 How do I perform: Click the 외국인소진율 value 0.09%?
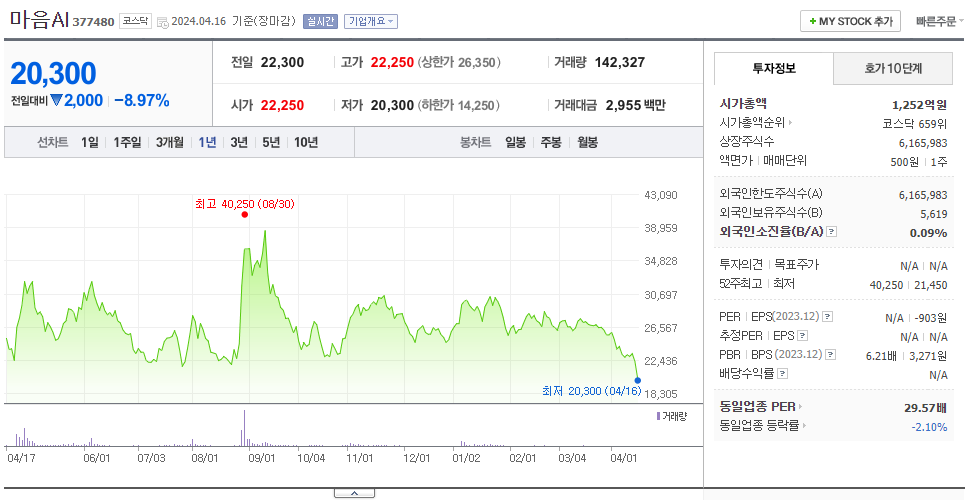[x=928, y=233]
